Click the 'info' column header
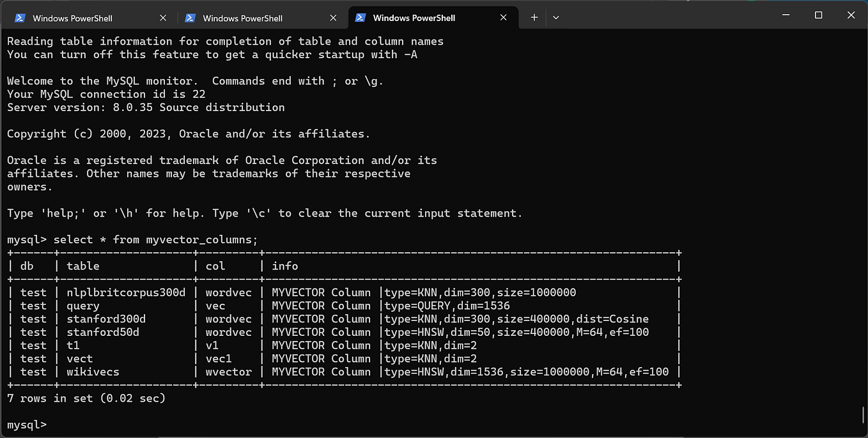This screenshot has width=868, height=438. coord(285,266)
